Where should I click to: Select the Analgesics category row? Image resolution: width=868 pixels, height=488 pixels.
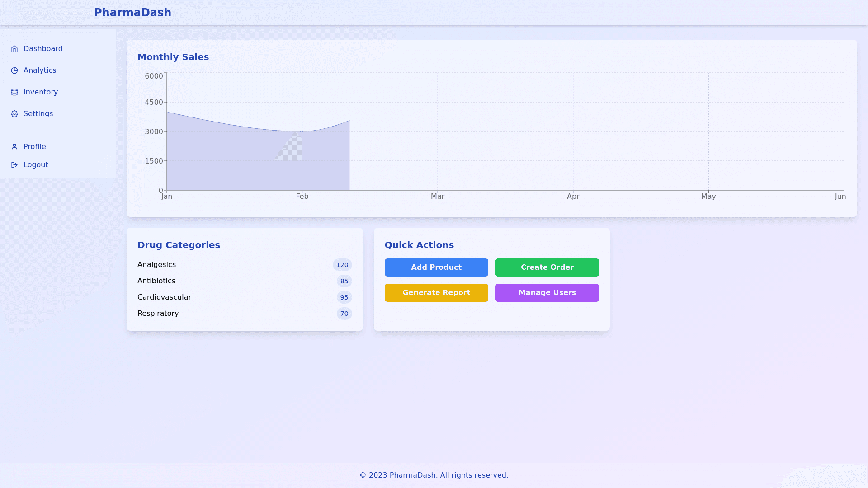pyautogui.click(x=156, y=265)
